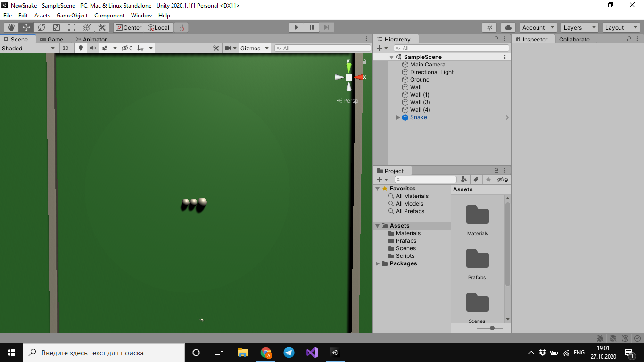The image size is (644, 362).
Task: Open the Services lighting-style icon button
Action: coord(490,27)
